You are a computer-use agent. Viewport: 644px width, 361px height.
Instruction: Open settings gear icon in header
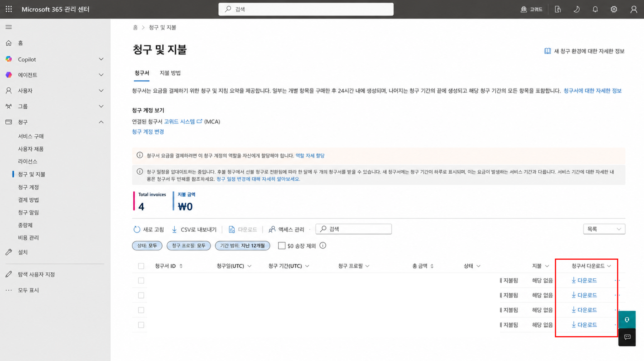[614, 9]
